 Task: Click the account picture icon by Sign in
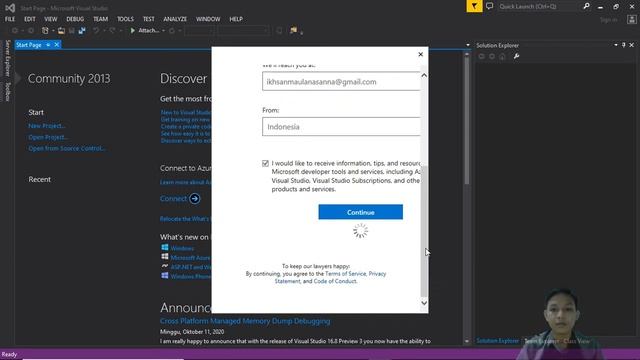632,20
